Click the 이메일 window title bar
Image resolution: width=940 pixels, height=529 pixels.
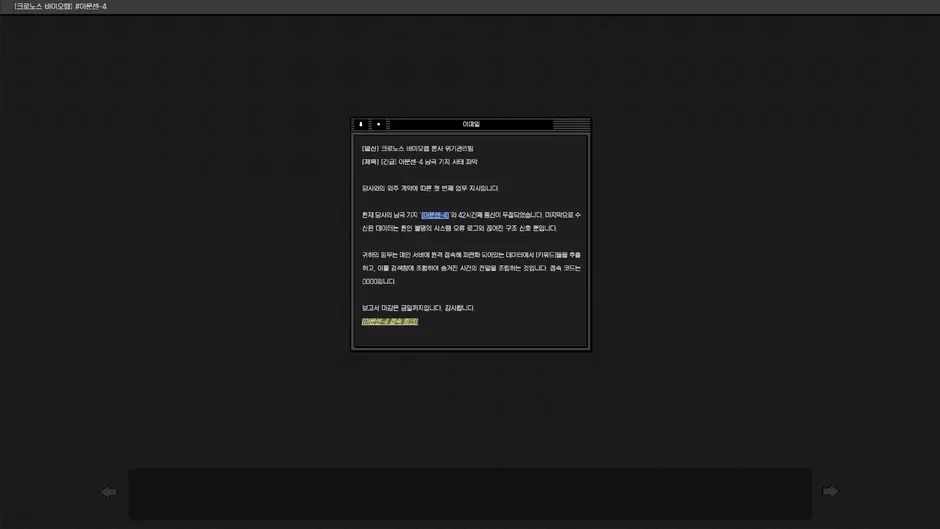[x=471, y=124]
